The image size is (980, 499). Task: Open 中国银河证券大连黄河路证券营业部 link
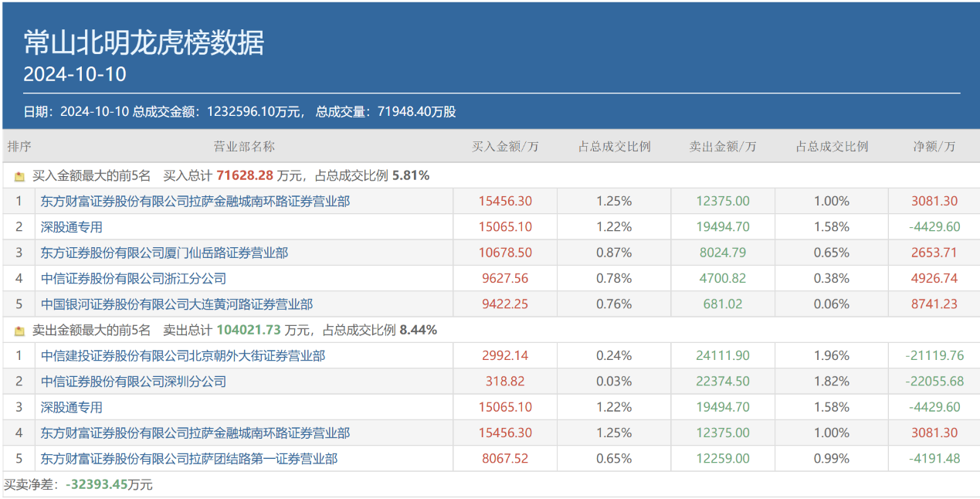click(x=176, y=304)
